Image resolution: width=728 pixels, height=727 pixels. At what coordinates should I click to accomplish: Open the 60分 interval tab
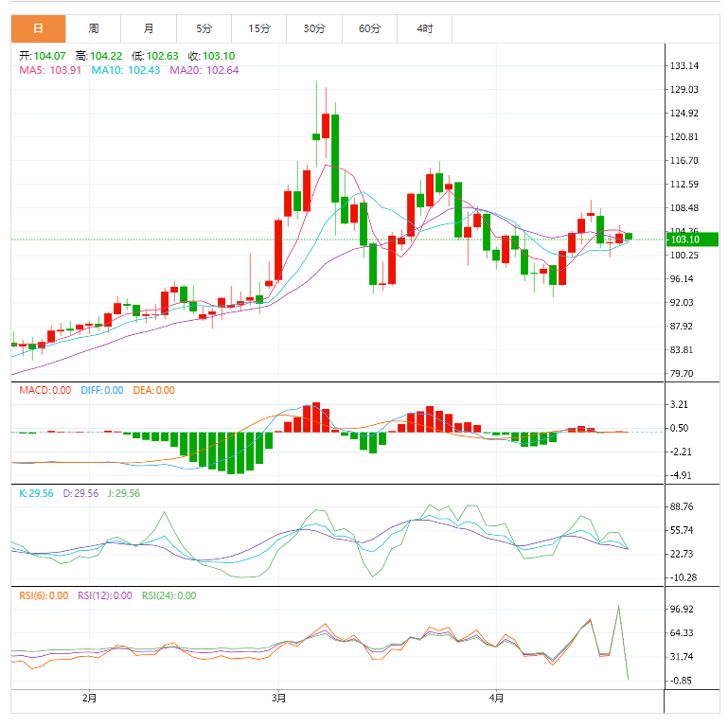[369, 28]
